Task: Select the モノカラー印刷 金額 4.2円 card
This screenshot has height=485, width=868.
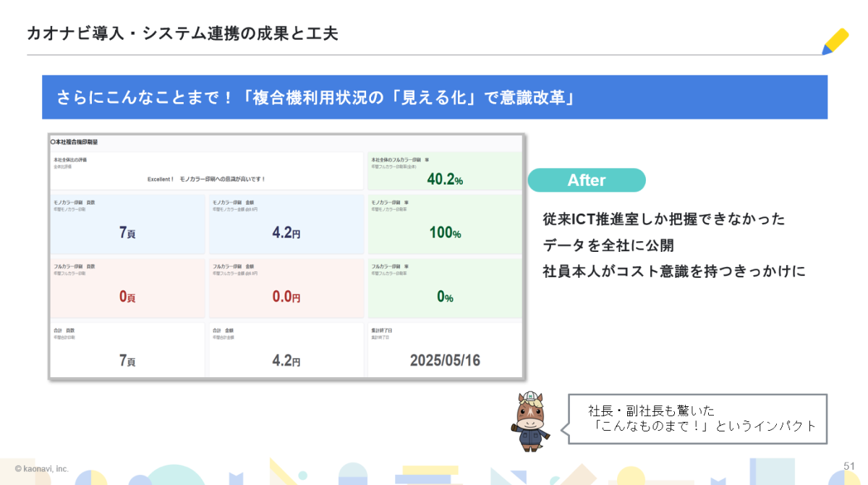Action: point(286,224)
